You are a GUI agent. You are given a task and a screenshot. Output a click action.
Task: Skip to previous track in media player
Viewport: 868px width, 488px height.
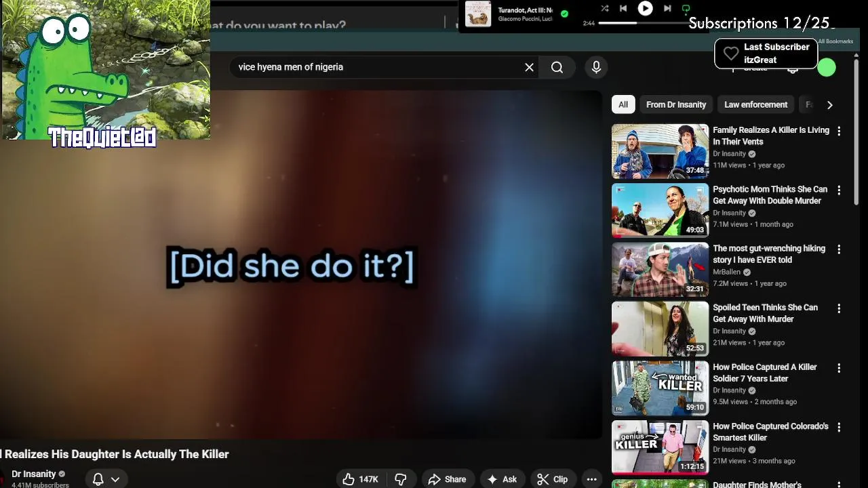pos(623,9)
